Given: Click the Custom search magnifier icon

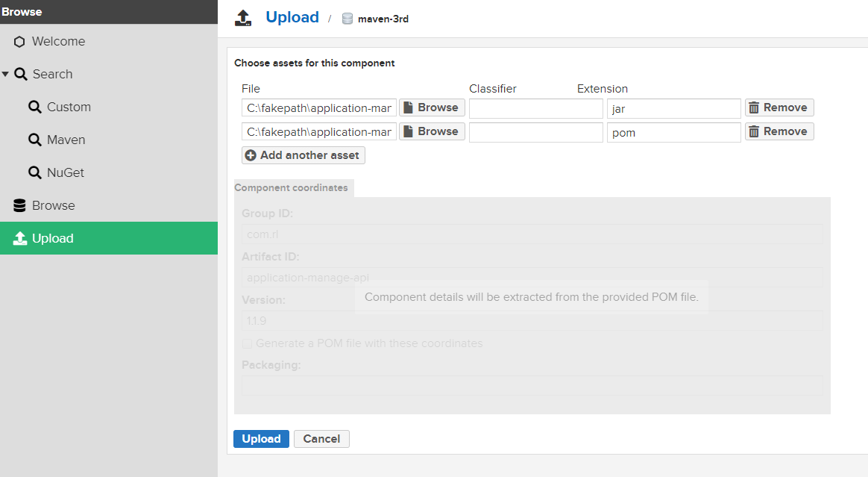Looking at the screenshot, I should [35, 107].
